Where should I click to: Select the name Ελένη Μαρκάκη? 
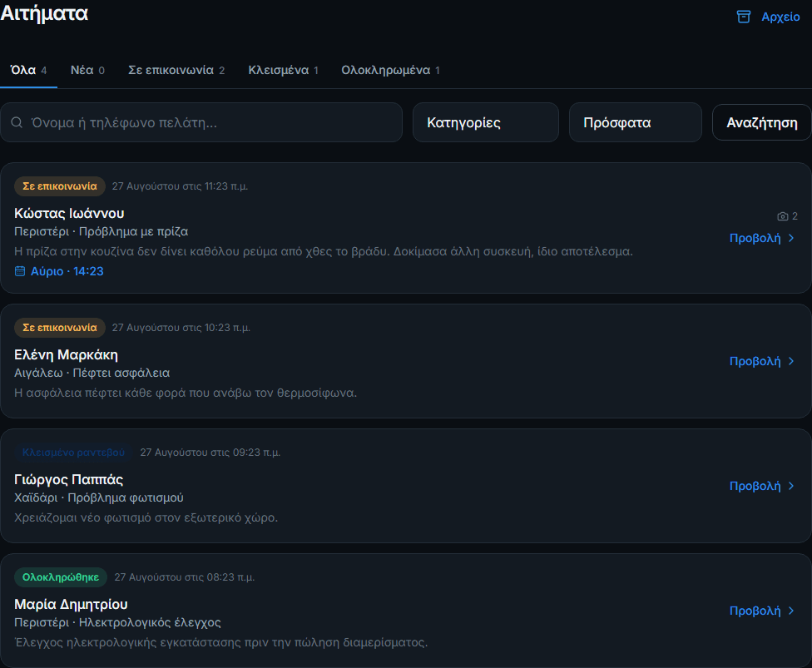pos(66,354)
